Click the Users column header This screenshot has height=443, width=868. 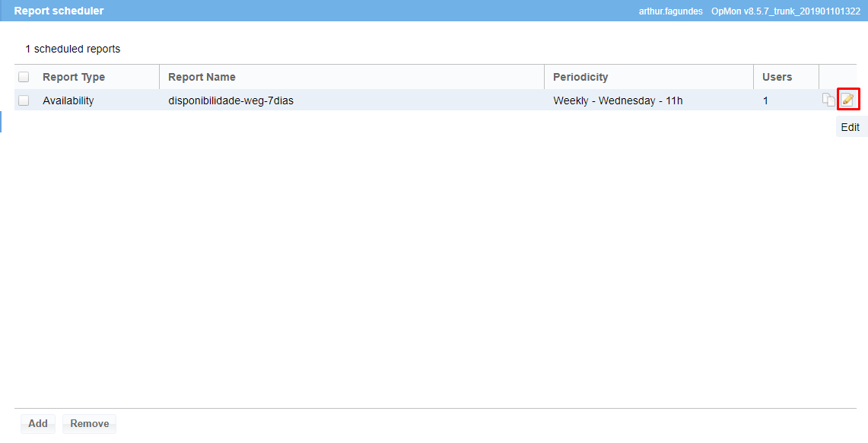point(777,77)
